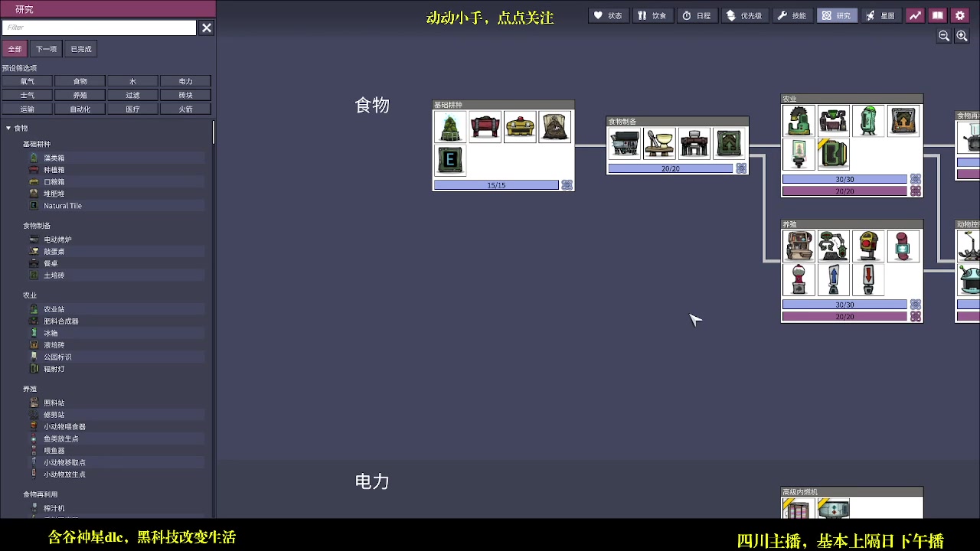Open the settings gear at top right
Viewport: 980px width, 551px height.
coord(960,15)
